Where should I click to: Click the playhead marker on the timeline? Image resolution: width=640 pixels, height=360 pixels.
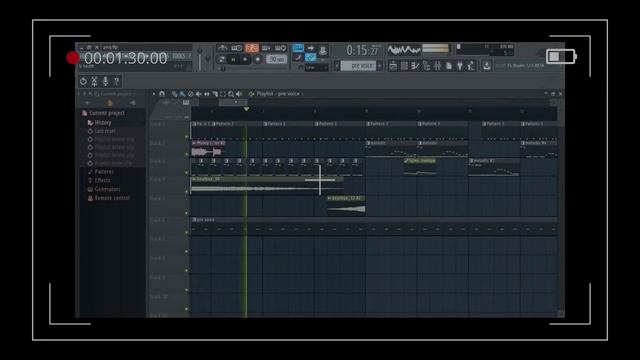(x=247, y=109)
